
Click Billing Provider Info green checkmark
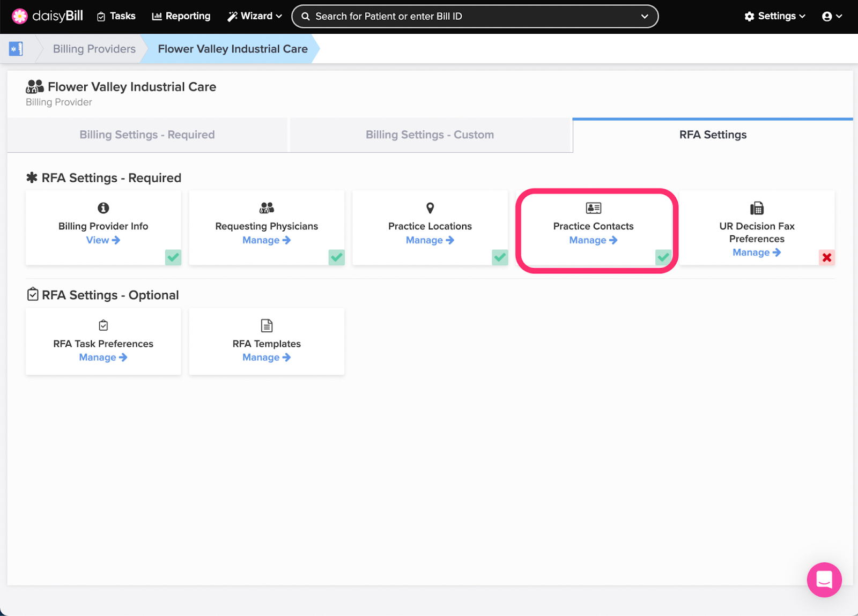(x=173, y=257)
